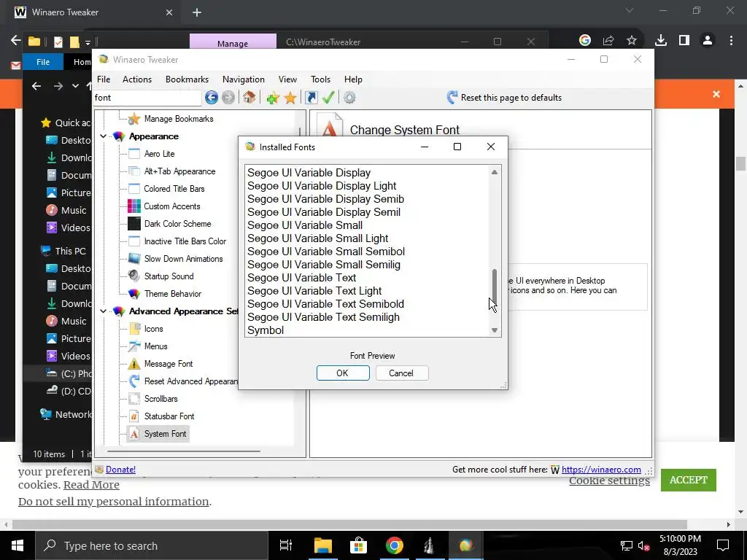Image resolution: width=747 pixels, height=560 pixels.
Task: Open the View menu
Action: (287, 79)
